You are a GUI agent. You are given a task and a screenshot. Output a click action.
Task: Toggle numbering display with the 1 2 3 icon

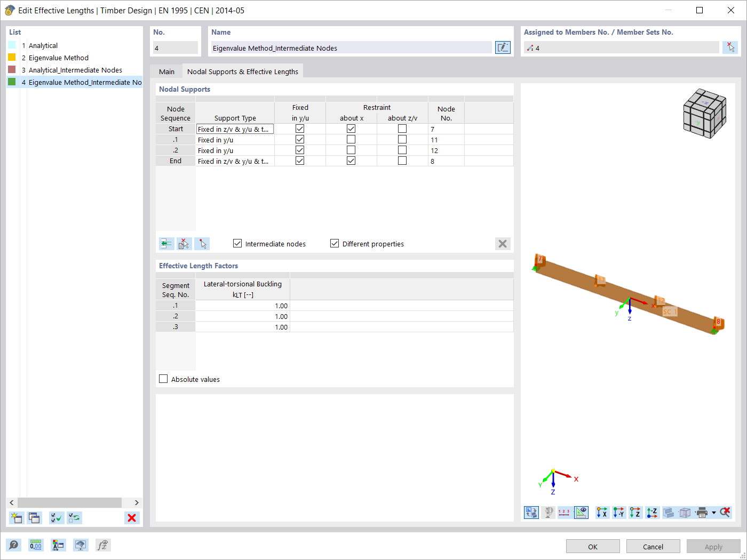click(x=565, y=512)
